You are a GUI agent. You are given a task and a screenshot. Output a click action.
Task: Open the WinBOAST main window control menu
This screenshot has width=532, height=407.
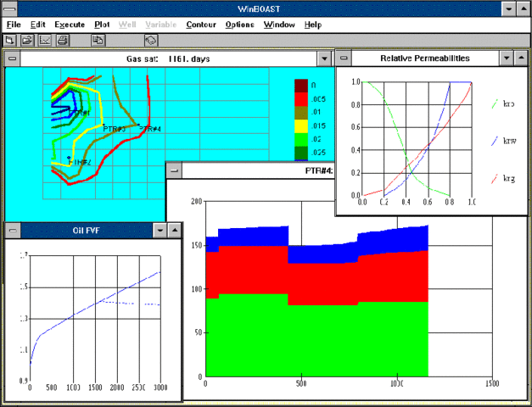click(x=9, y=8)
